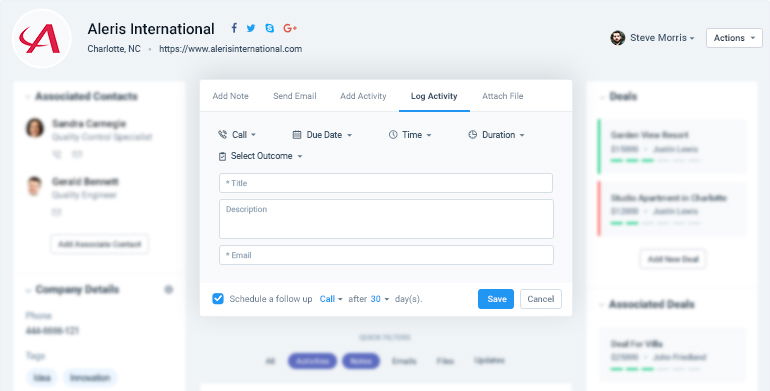Click the phone icon beside Call
Screen dimensions: 770x391
222,135
